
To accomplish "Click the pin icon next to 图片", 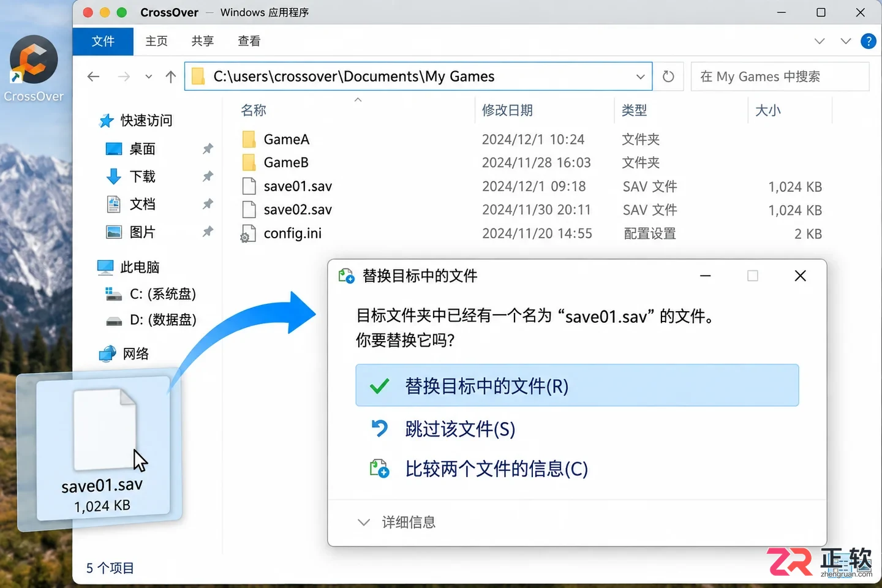I will click(208, 232).
